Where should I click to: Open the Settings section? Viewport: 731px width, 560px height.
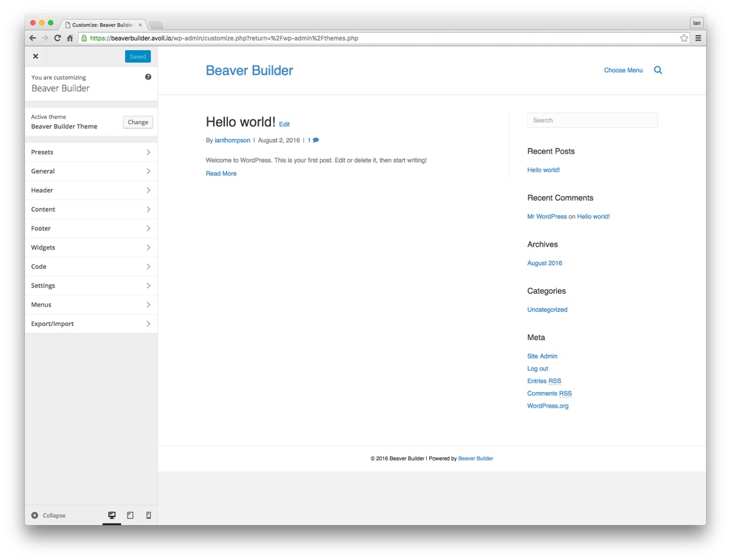91,286
